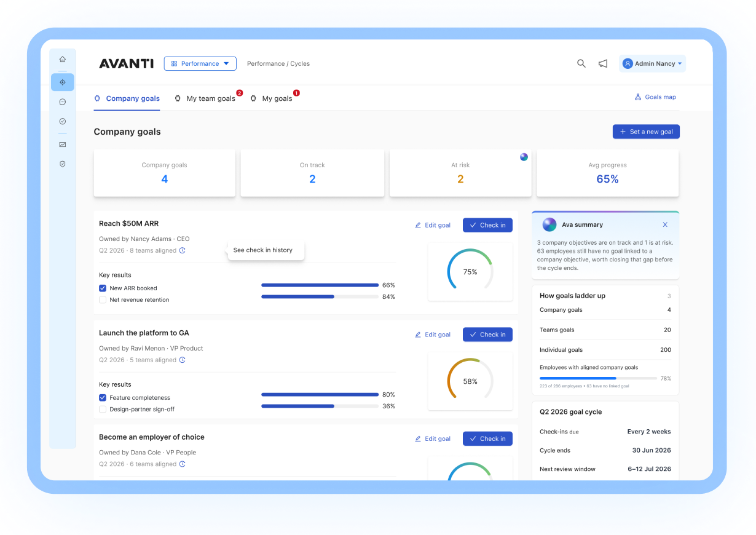Edit goal for Reach $50M ARR
This screenshot has height=535, width=756.
(x=433, y=225)
